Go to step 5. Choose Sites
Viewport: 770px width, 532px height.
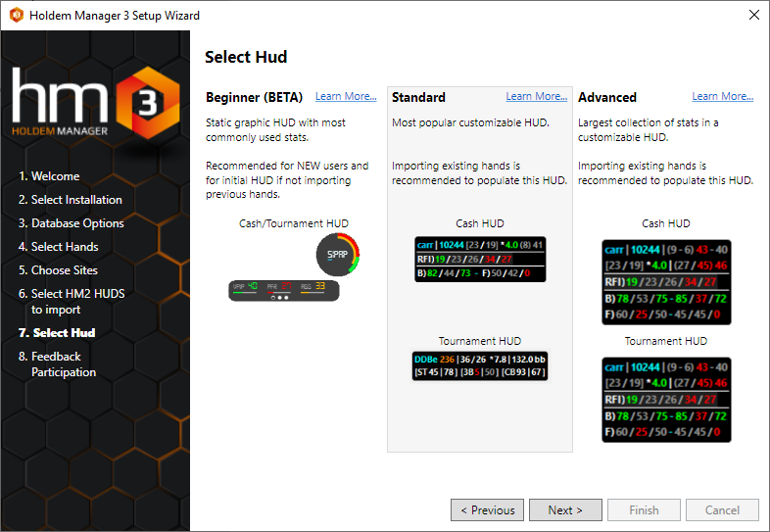click(x=58, y=270)
